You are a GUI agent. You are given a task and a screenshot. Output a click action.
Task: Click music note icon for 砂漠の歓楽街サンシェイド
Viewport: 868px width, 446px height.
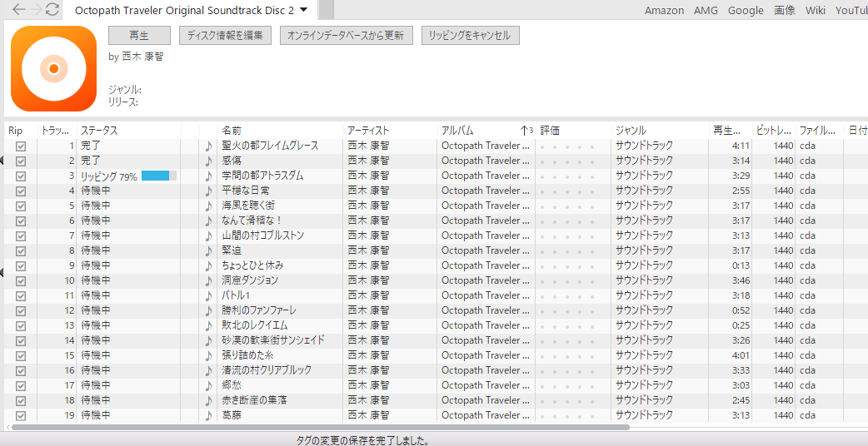tap(208, 340)
